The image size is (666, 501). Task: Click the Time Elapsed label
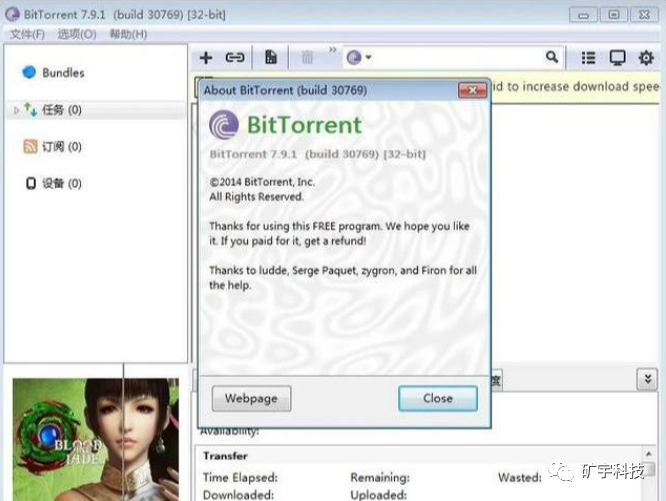coord(240,478)
